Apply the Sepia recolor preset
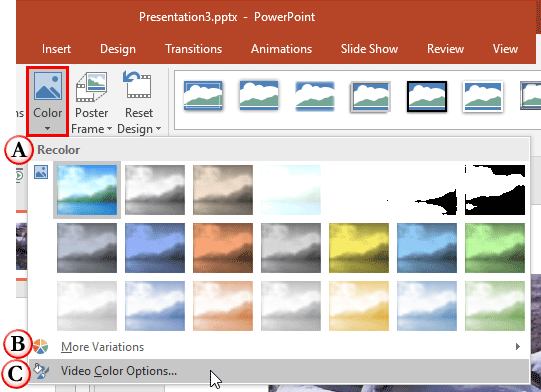Viewport: 541px width, 392px height. pos(223,190)
